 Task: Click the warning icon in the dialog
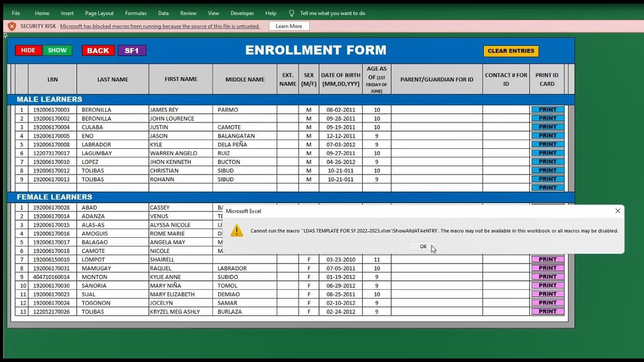[236, 231]
